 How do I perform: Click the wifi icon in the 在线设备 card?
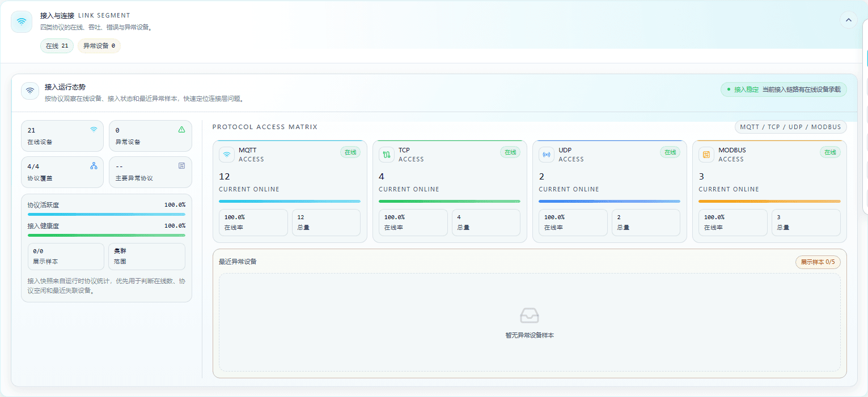tap(94, 129)
